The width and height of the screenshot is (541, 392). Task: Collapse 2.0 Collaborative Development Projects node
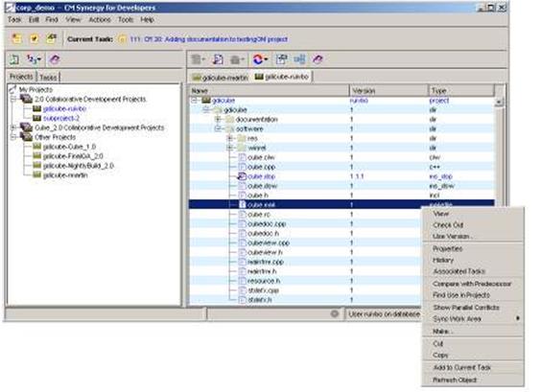click(13, 99)
